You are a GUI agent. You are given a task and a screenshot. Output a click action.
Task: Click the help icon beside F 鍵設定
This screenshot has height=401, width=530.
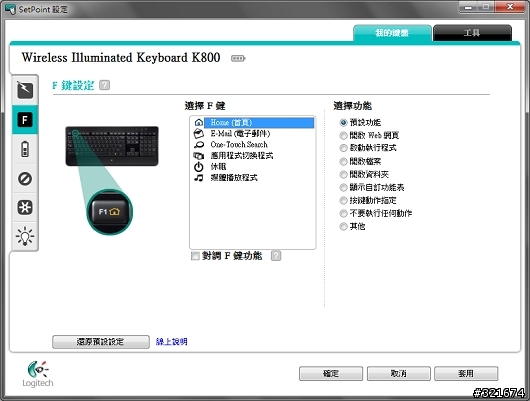pos(104,85)
